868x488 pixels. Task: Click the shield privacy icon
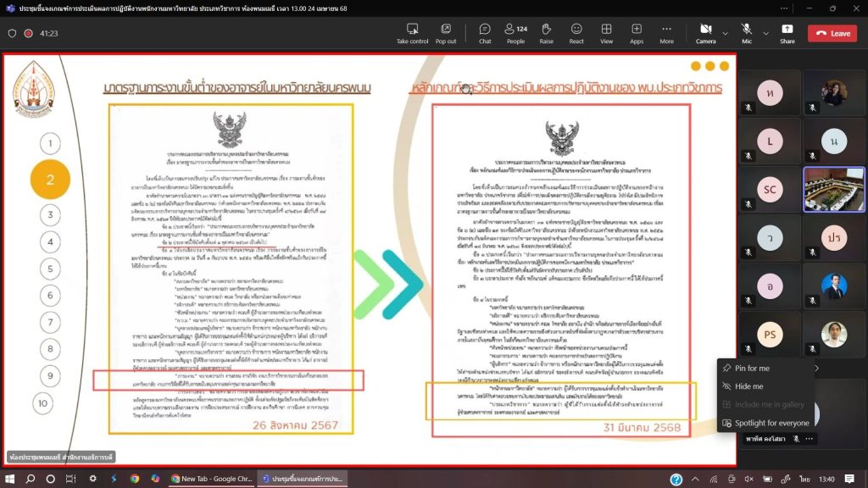click(x=12, y=33)
